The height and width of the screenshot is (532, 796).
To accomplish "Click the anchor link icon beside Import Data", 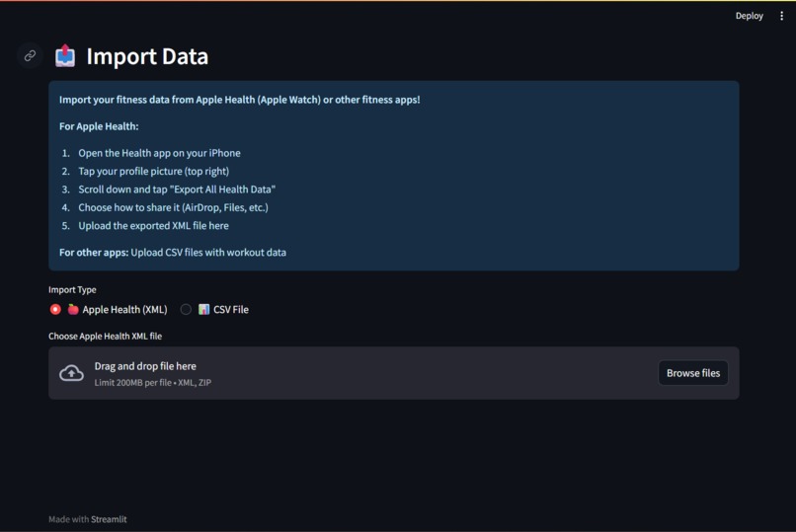I will 30,55.
